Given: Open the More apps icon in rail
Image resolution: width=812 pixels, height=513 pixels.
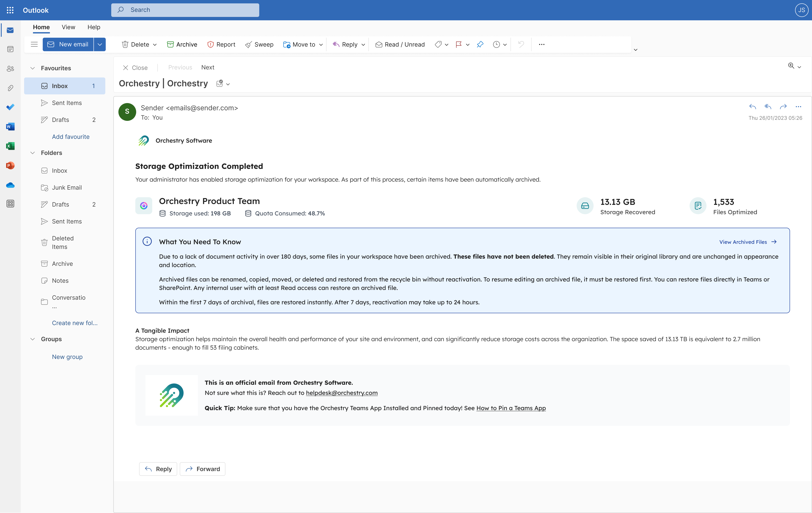Looking at the screenshot, I should [x=10, y=204].
